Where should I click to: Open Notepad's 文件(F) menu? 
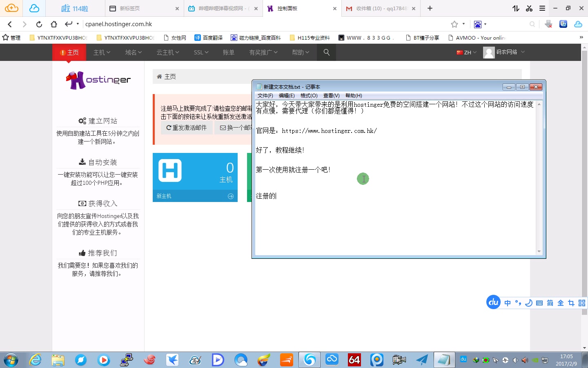265,96
